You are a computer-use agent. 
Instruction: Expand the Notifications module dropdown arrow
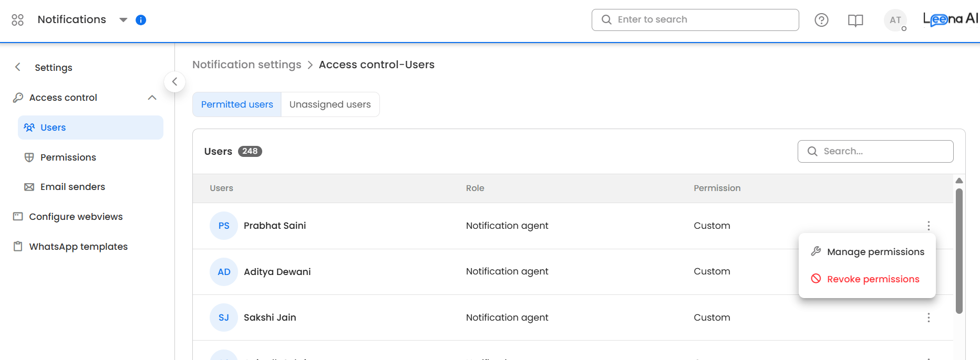(123, 20)
